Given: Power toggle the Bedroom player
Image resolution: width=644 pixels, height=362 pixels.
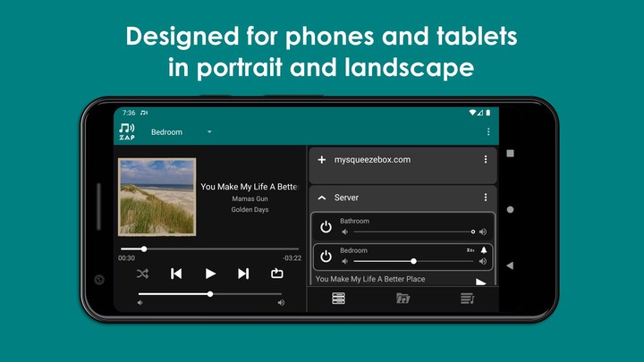Looking at the screenshot, I should pyautogui.click(x=326, y=257).
